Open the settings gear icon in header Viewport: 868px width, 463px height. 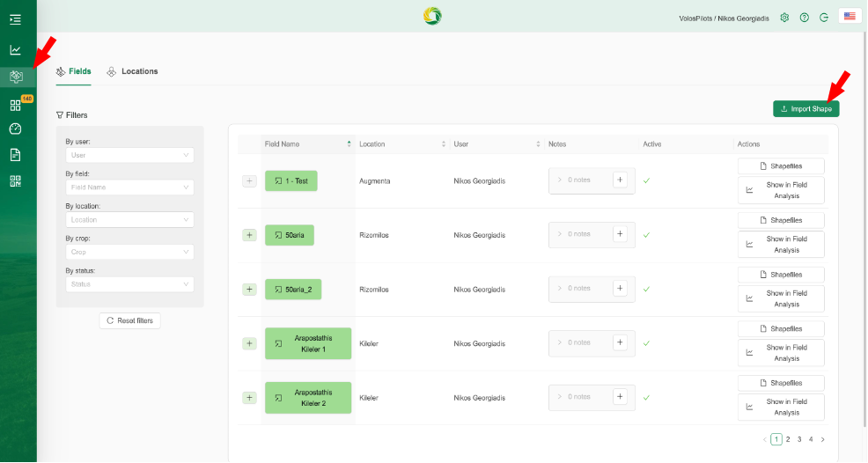point(784,17)
